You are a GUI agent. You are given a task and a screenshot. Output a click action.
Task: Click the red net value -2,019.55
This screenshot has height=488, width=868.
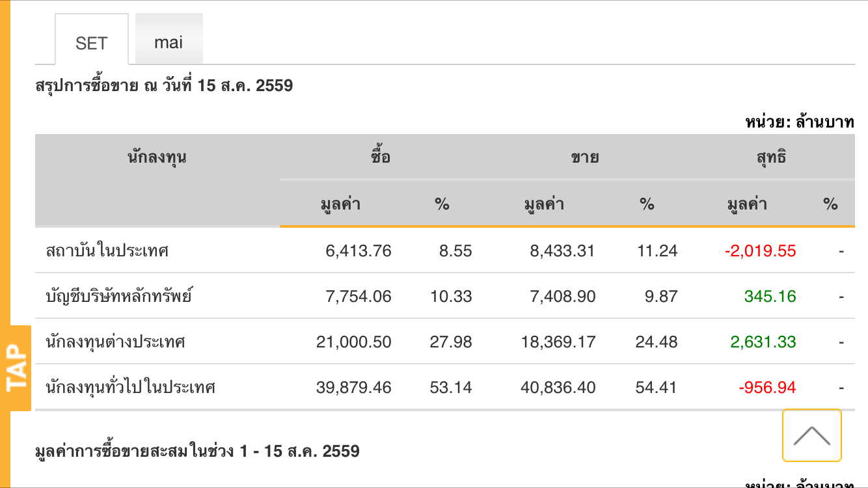[x=760, y=251]
